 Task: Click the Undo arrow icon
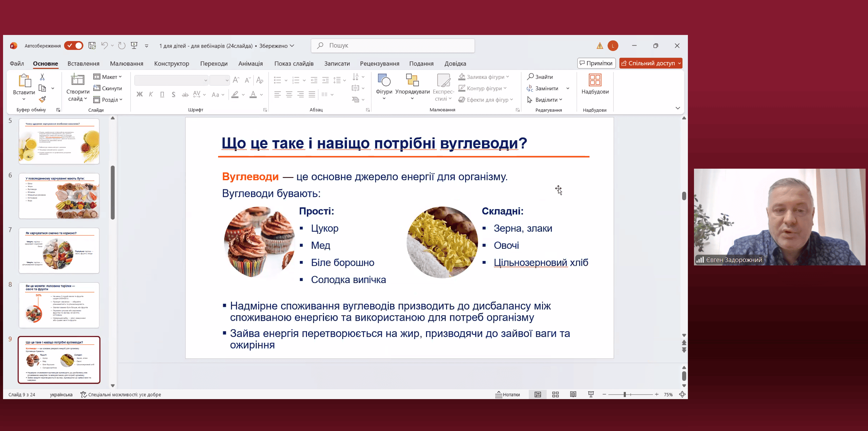pos(104,45)
